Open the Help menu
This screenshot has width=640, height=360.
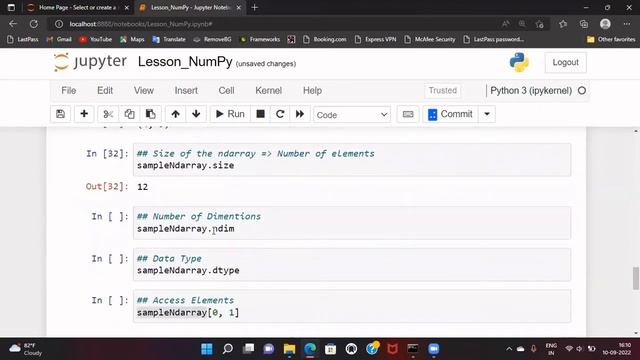pyautogui.click(x=312, y=91)
